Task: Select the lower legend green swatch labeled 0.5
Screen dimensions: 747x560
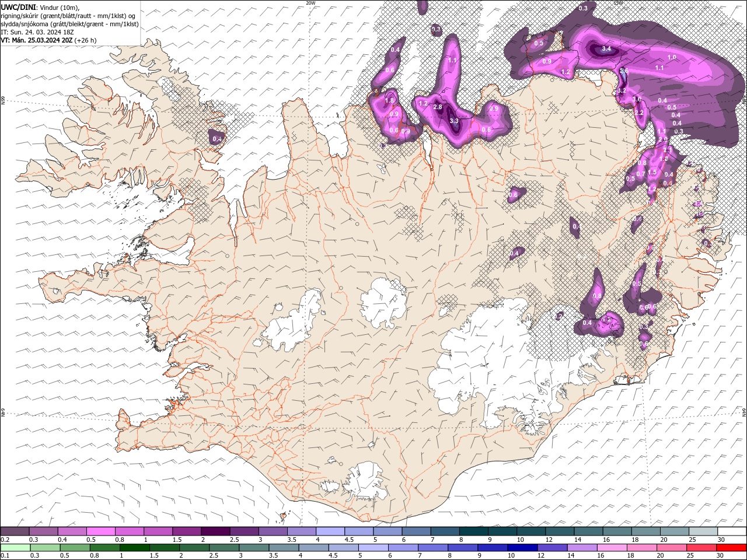Action: pos(75,548)
